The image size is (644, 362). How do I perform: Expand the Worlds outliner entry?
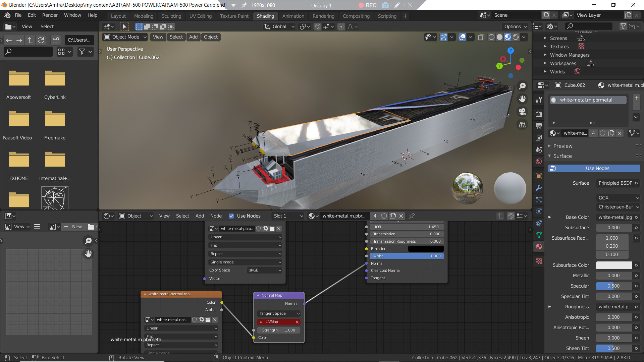click(x=545, y=71)
